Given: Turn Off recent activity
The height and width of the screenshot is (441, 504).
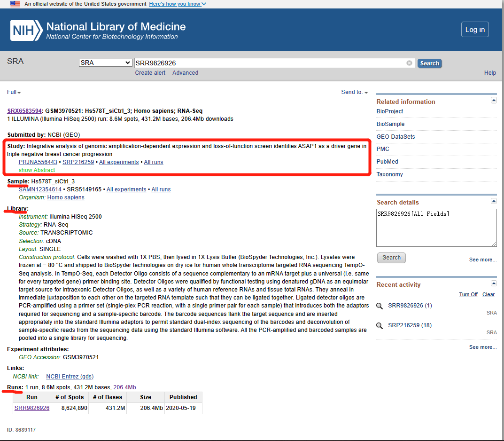Looking at the screenshot, I should tap(468, 294).
